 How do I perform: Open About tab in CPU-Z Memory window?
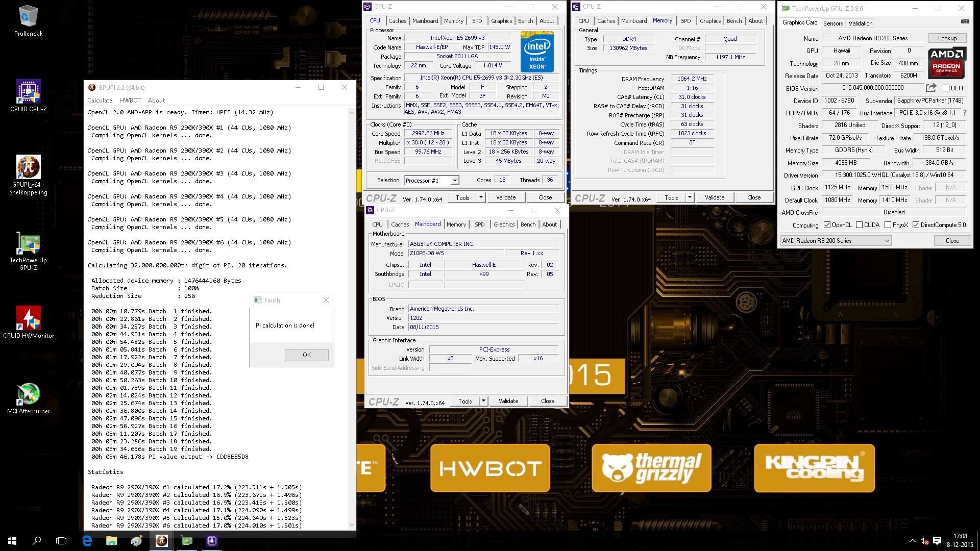755,21
